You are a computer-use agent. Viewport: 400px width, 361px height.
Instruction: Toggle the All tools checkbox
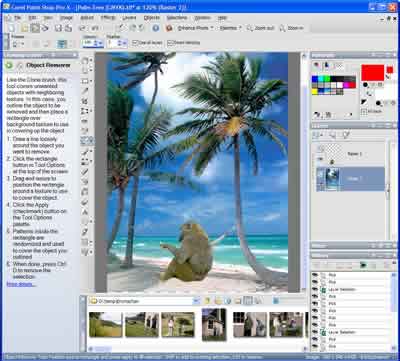point(364,111)
